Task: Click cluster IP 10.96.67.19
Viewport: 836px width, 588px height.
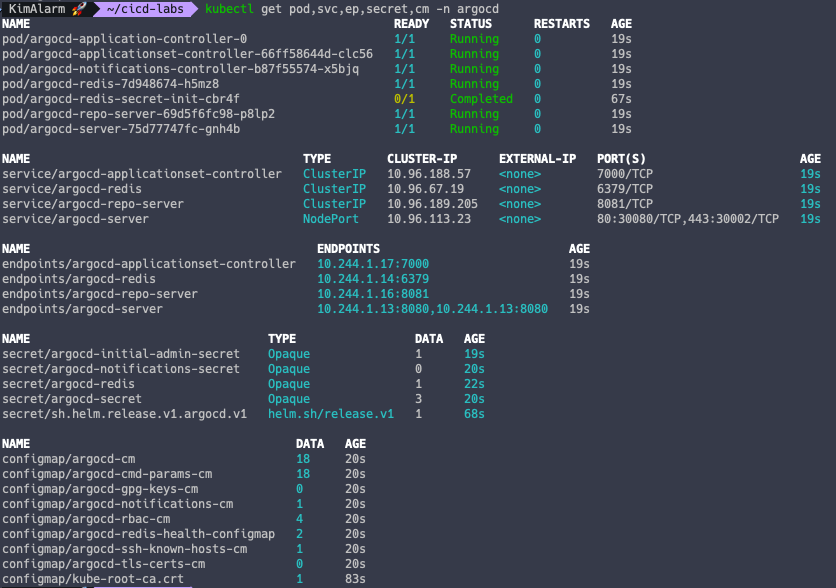Action: 425,189
